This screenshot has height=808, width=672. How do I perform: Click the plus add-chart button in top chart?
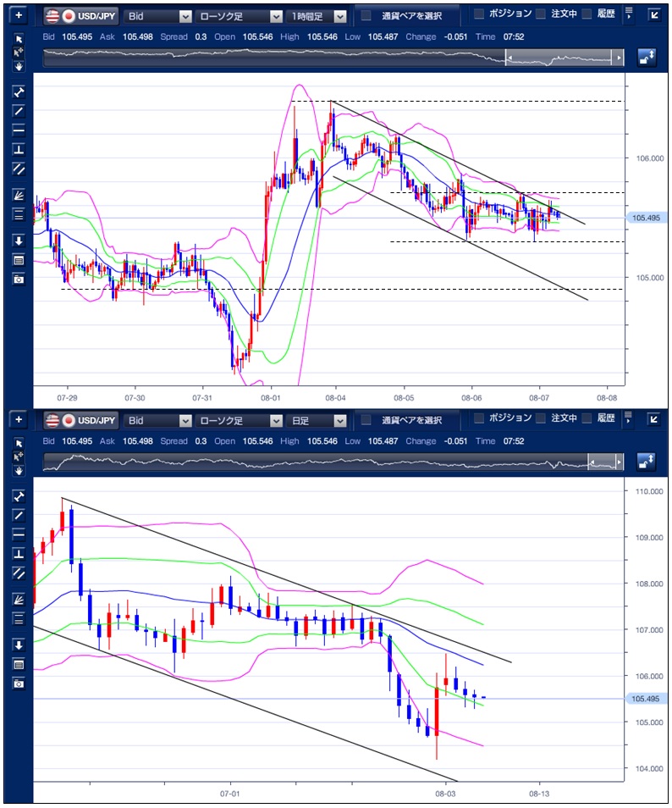(20, 16)
